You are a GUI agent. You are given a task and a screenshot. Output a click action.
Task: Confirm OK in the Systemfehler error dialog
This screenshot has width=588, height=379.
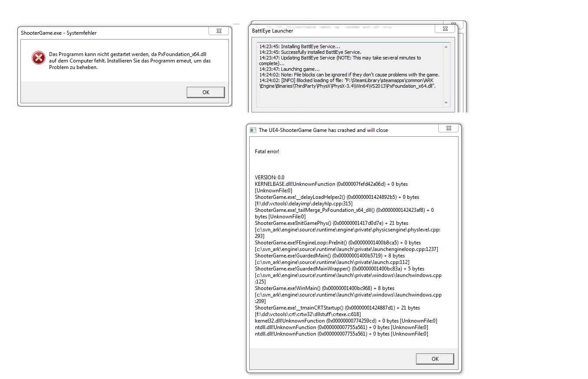(x=206, y=92)
